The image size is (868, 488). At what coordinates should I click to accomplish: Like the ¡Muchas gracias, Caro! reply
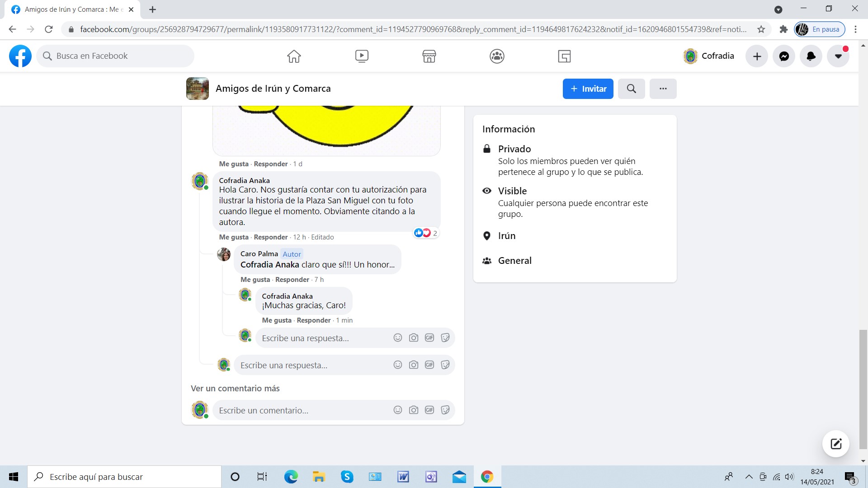pyautogui.click(x=277, y=320)
